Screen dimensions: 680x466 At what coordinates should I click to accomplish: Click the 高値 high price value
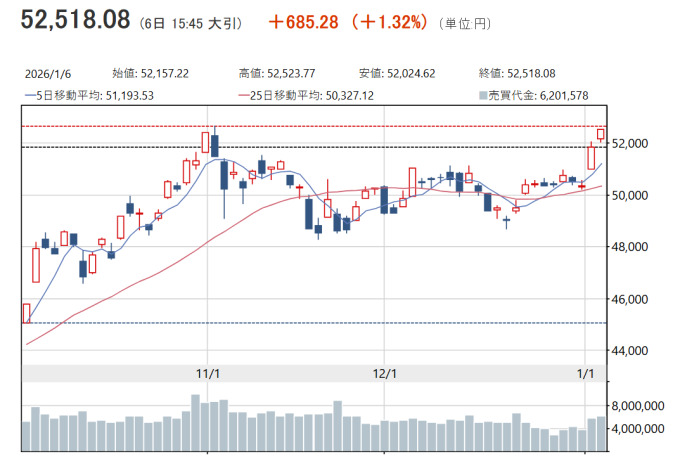tap(291, 73)
